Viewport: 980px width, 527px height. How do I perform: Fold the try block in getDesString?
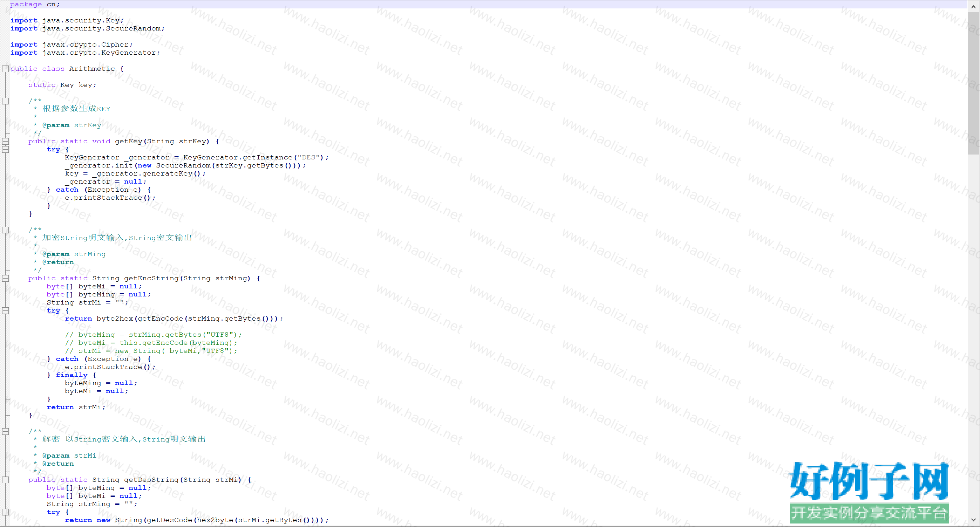point(5,512)
